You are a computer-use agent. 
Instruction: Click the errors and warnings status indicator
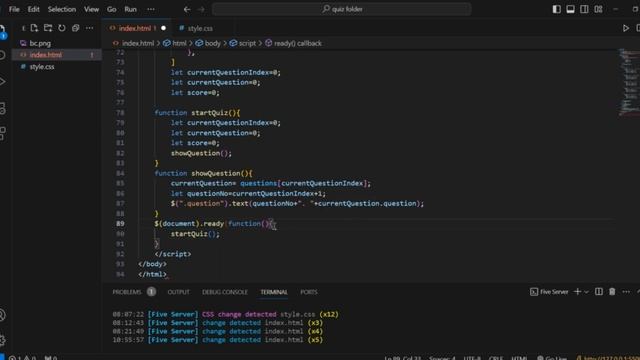[x=22, y=358]
